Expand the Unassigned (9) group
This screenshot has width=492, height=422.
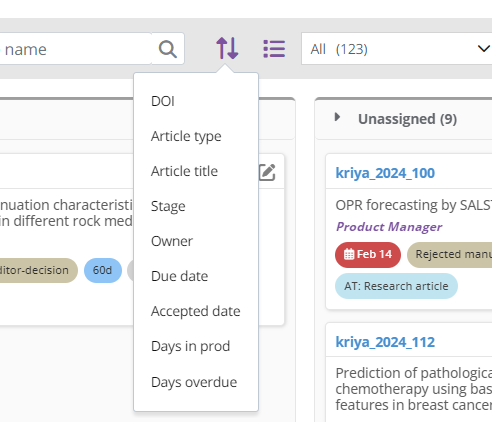(337, 117)
